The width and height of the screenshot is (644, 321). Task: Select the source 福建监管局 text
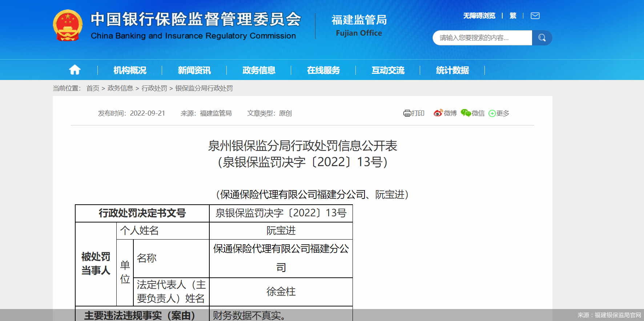pos(216,113)
